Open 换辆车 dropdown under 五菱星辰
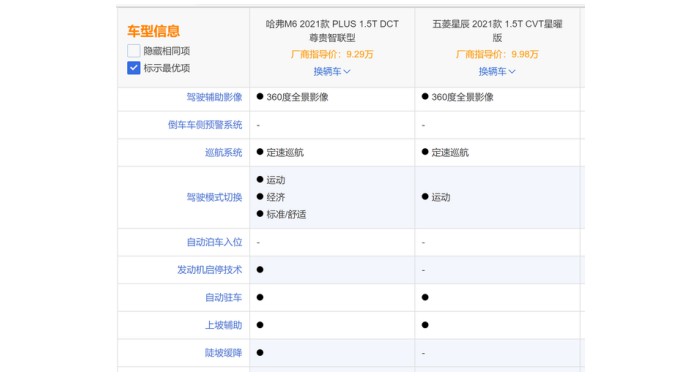 tap(497, 71)
